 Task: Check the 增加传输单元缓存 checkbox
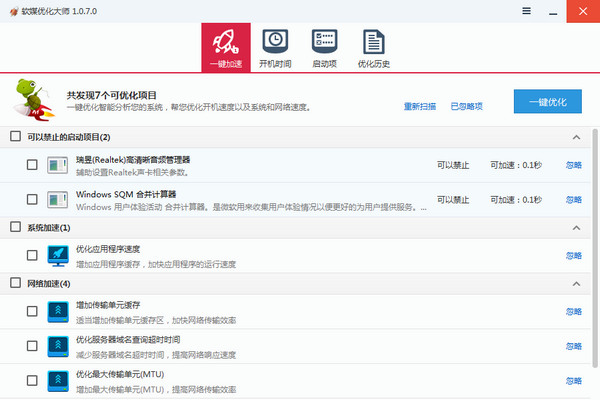[32, 311]
